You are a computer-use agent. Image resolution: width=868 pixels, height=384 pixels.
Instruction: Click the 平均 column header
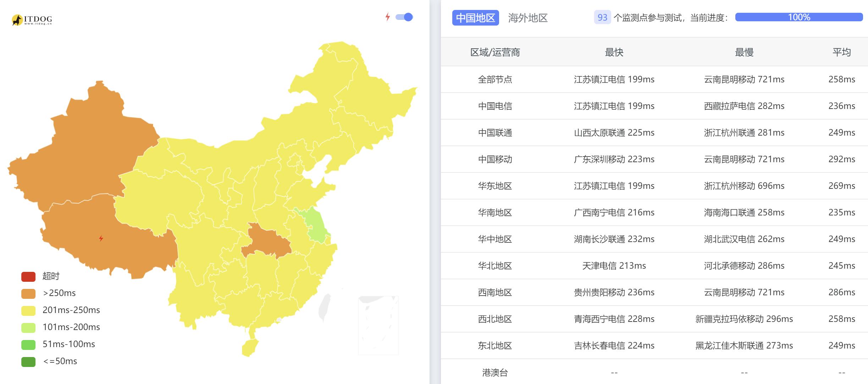coord(841,52)
